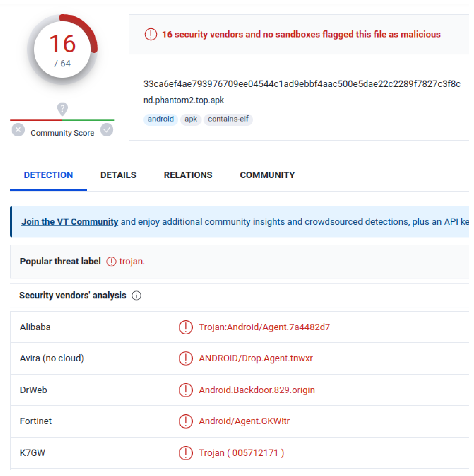This screenshot has width=474, height=476.
Task: Open the DETAILS tab
Action: point(118,175)
